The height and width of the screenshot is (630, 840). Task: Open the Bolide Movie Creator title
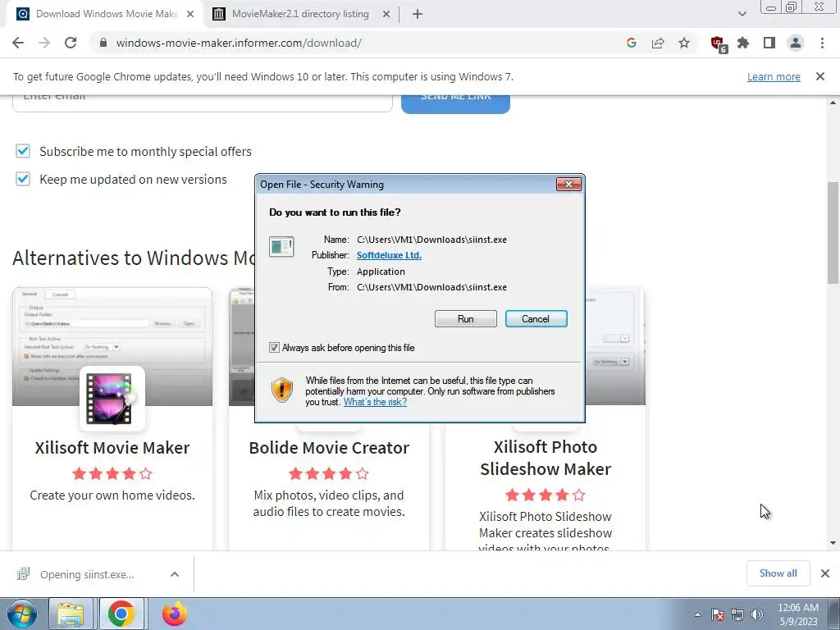pyautogui.click(x=329, y=447)
